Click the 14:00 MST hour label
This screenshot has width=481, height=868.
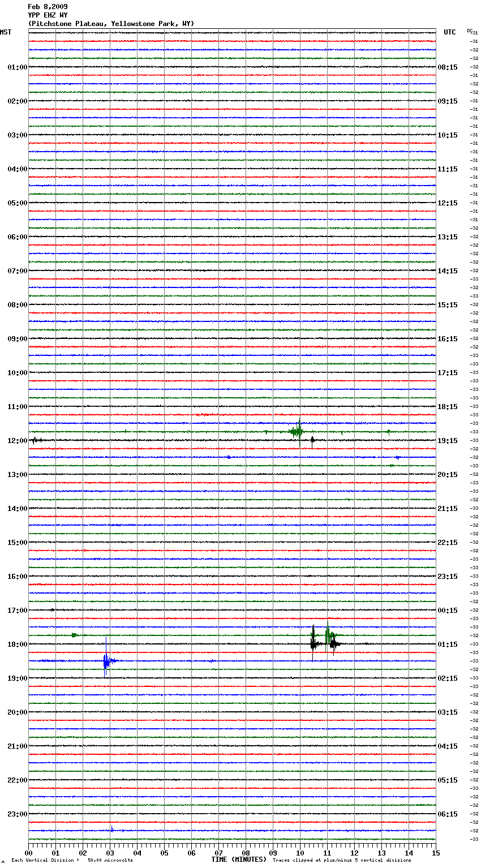(18, 509)
